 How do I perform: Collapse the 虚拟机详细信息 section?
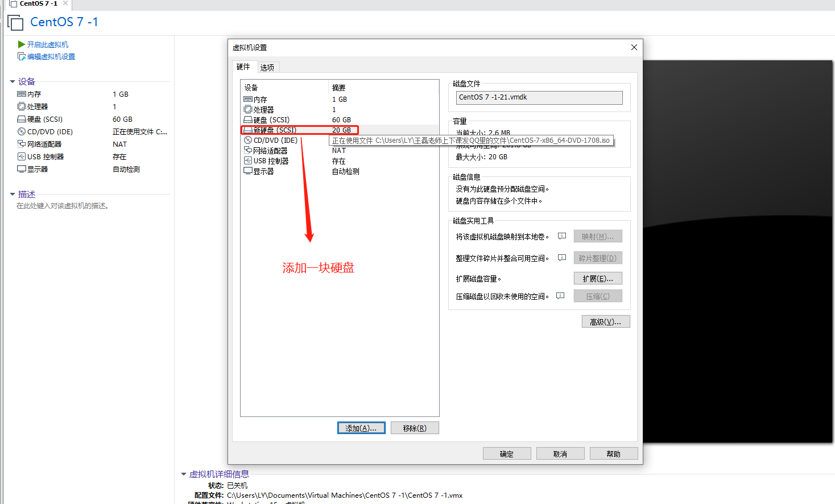pos(184,474)
